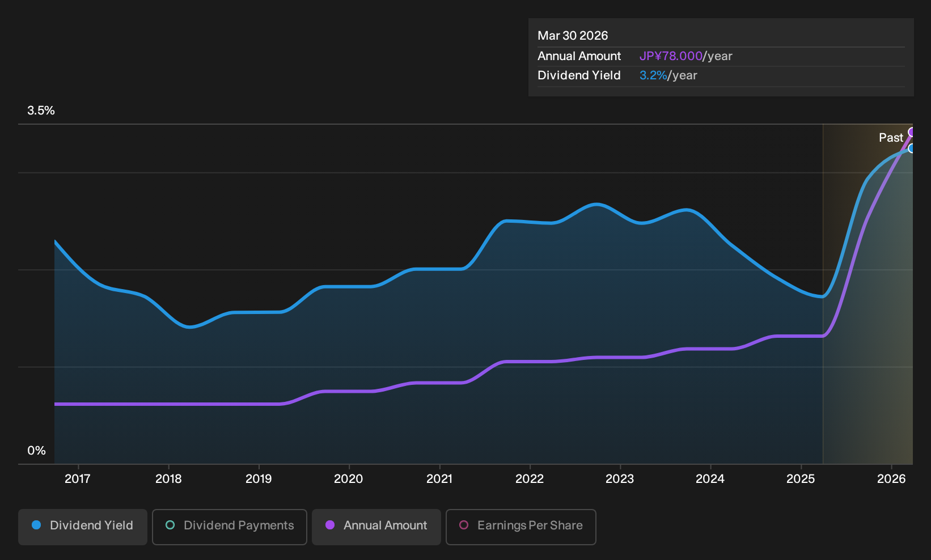Click the 2021 x-axis label
Image resolution: width=931 pixels, height=560 pixels.
(x=439, y=479)
